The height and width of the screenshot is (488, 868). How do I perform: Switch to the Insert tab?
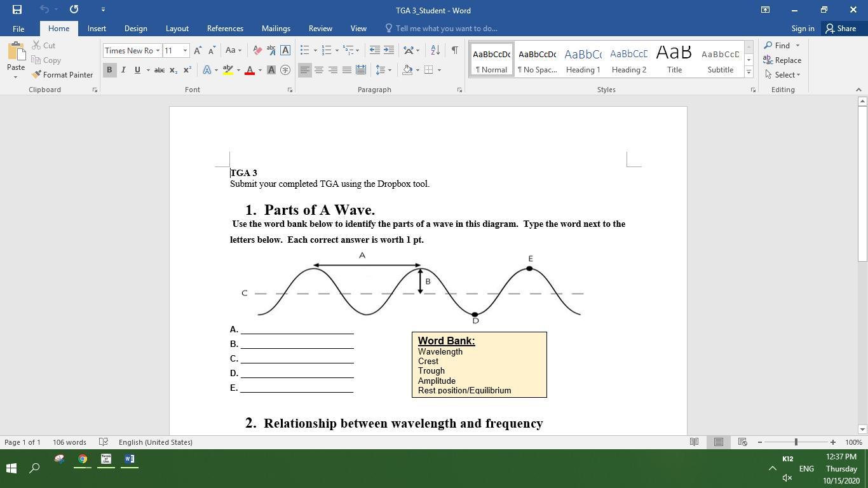[97, 29]
